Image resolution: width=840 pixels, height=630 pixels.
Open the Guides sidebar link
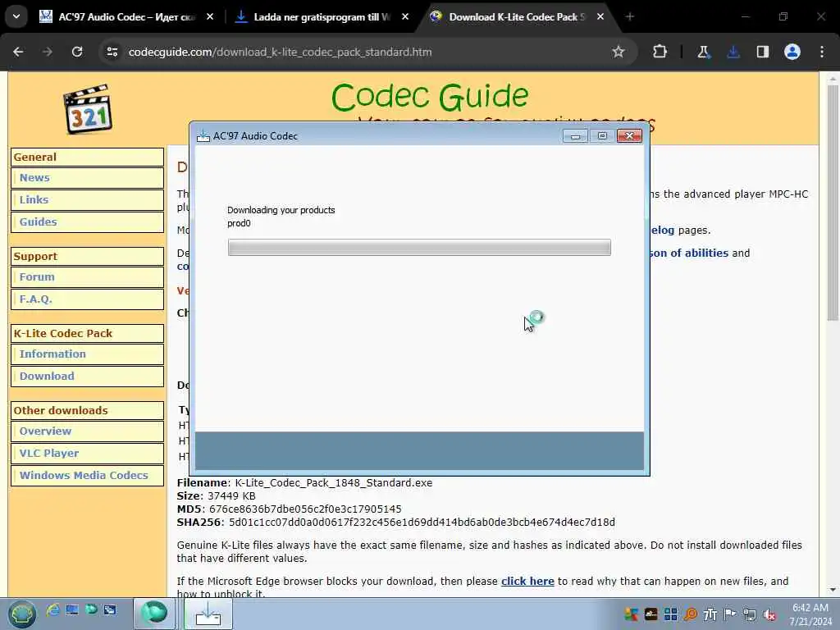(x=87, y=221)
